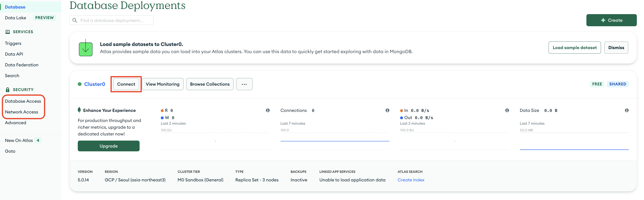Open the cluster ellipsis options menu
The height and width of the screenshot is (200, 644).
point(244,84)
